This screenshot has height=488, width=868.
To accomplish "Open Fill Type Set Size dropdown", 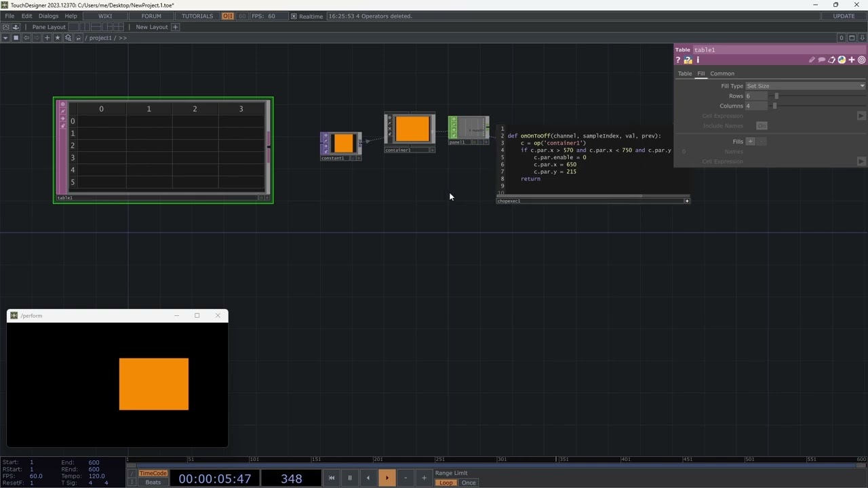I will click(x=805, y=86).
